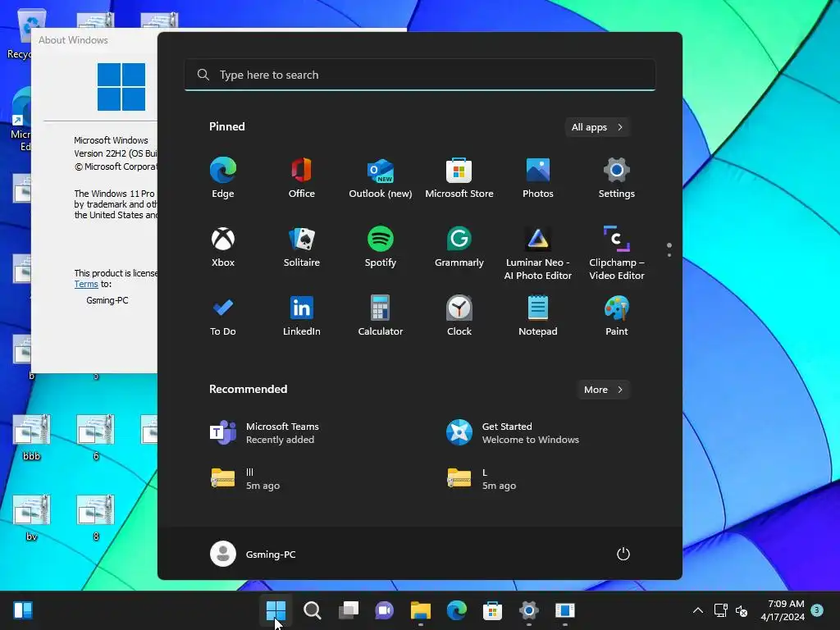Launch Notepad from pinned apps
The image size is (840, 630).
click(x=538, y=316)
